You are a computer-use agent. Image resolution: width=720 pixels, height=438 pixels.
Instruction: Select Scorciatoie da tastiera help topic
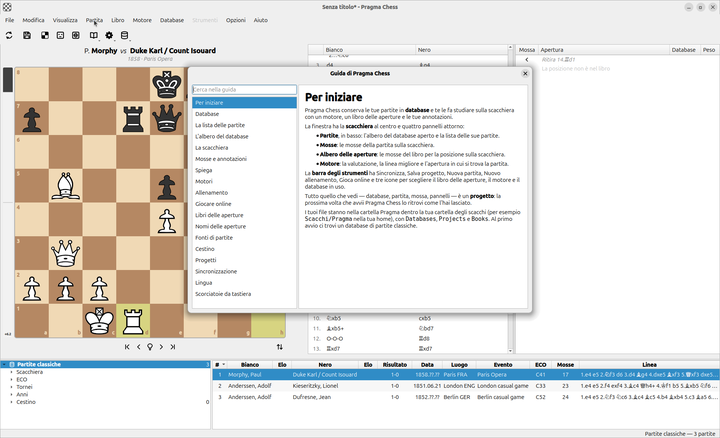pyautogui.click(x=244, y=294)
